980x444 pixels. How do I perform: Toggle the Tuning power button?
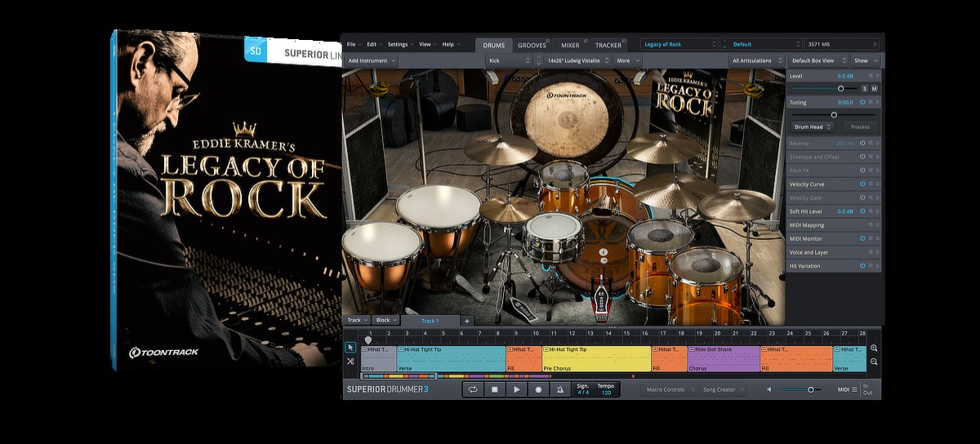[x=862, y=103]
